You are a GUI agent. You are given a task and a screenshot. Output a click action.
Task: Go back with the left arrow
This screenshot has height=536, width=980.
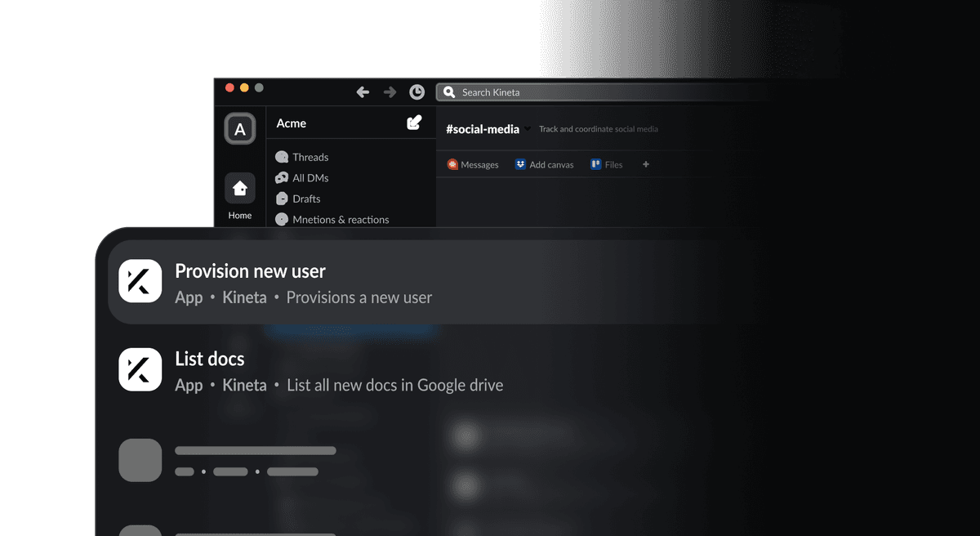363,92
